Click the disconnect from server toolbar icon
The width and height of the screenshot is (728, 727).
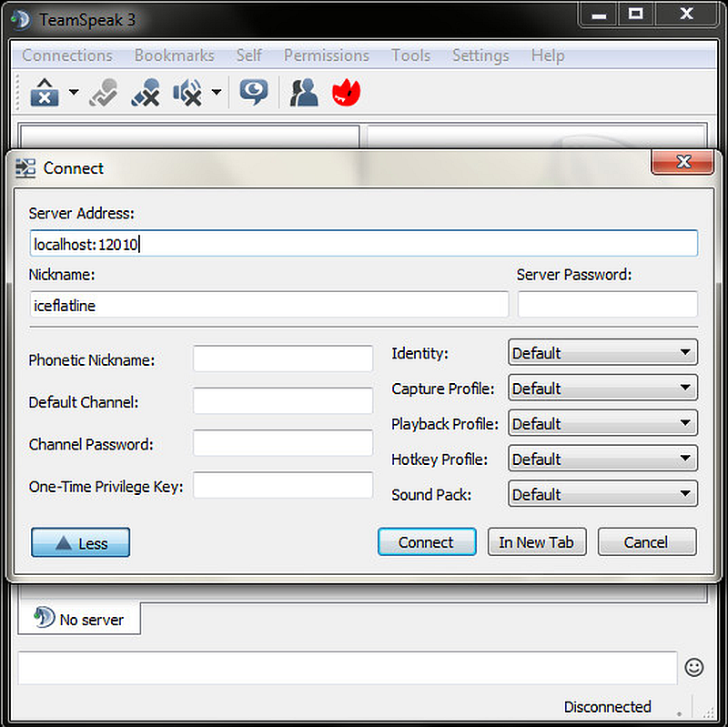click(45, 92)
